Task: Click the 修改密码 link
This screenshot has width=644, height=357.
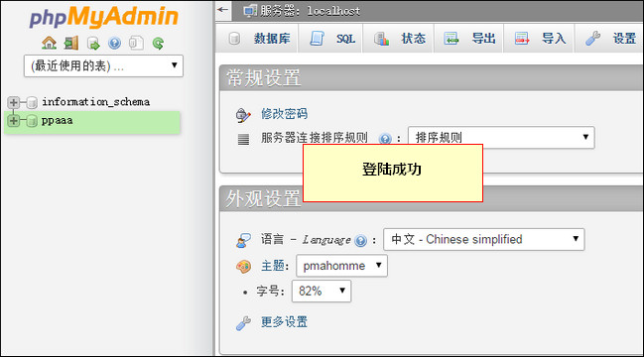Action: coord(284,114)
